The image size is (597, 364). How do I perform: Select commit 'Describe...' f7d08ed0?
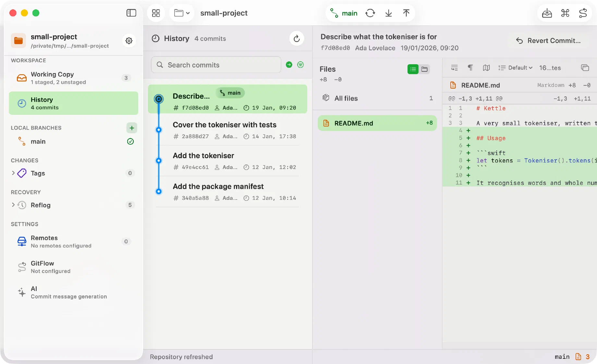point(227,99)
